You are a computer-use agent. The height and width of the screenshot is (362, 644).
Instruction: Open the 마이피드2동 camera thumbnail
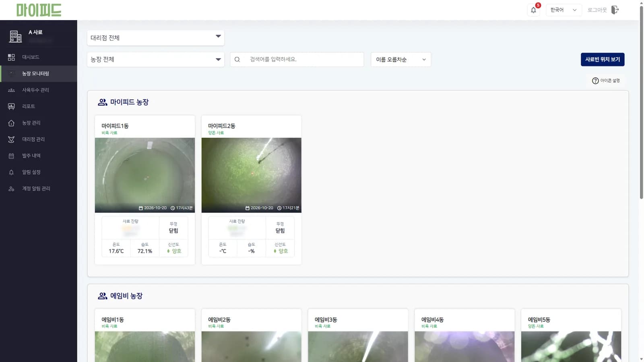[x=251, y=175]
